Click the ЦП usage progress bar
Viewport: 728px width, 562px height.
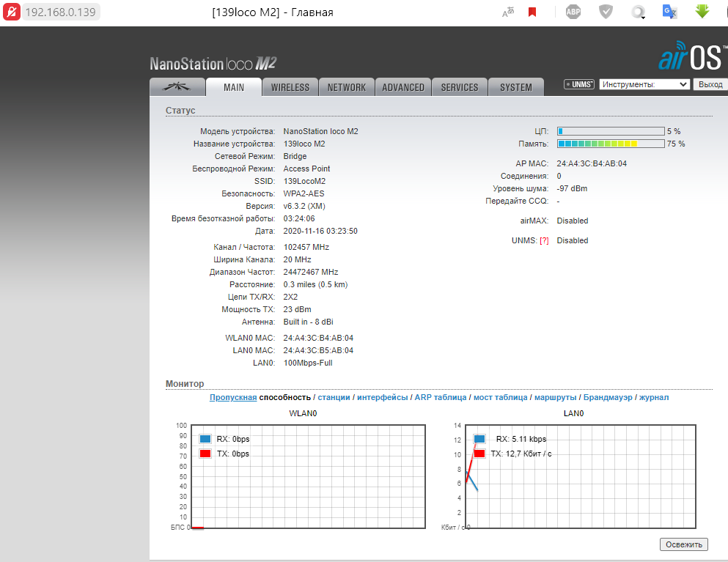(611, 131)
